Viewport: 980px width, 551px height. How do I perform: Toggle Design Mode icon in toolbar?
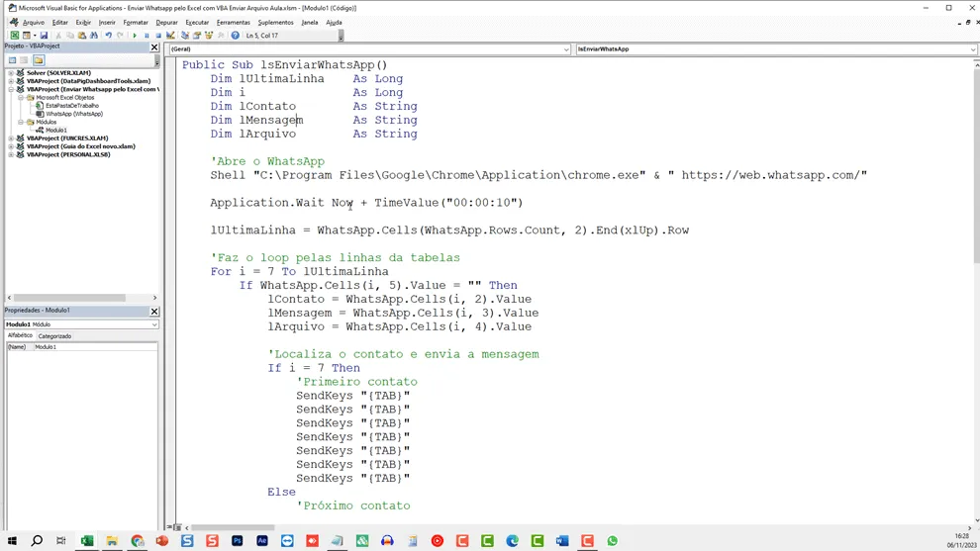pos(170,36)
